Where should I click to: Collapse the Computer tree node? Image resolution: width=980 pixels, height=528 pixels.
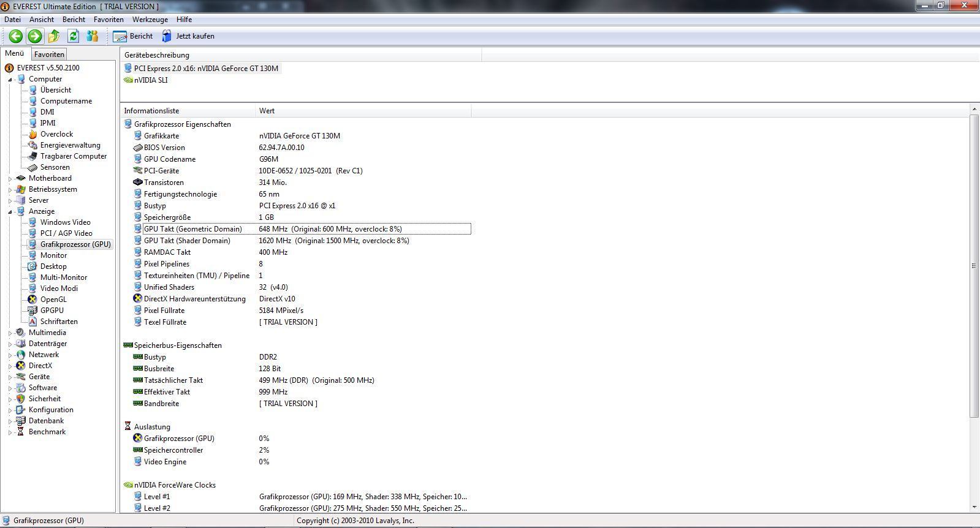(x=10, y=80)
